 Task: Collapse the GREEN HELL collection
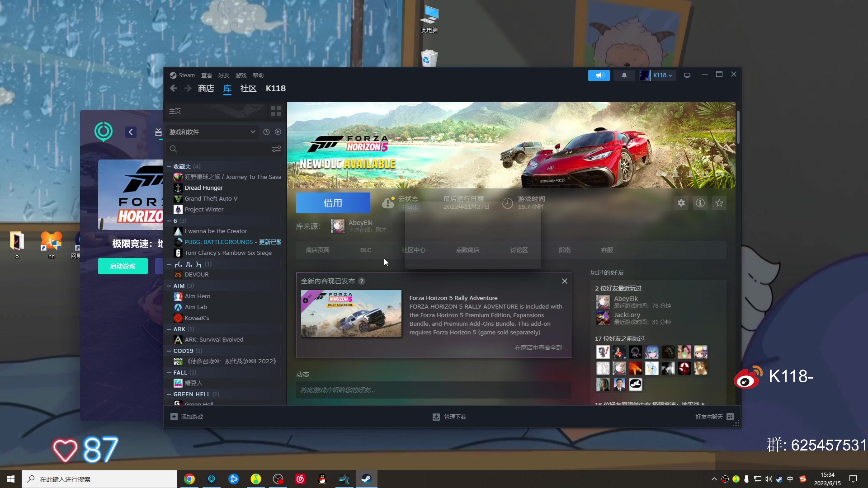click(x=169, y=394)
